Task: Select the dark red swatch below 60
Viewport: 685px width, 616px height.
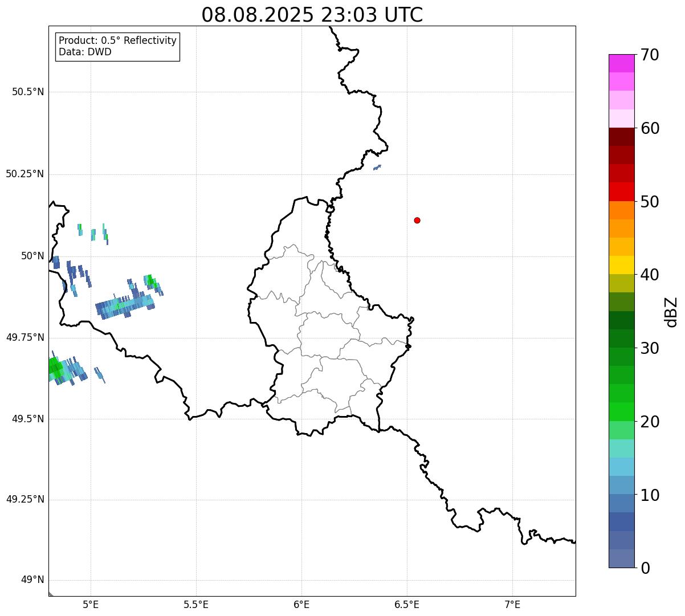Action: coord(621,137)
